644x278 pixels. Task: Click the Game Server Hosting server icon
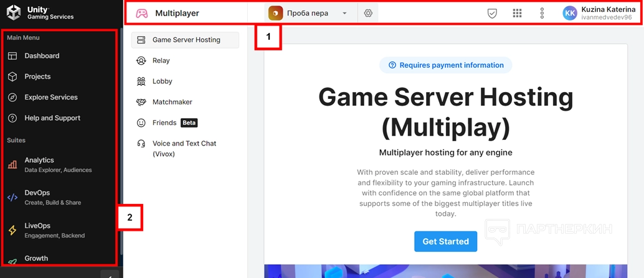click(x=141, y=40)
